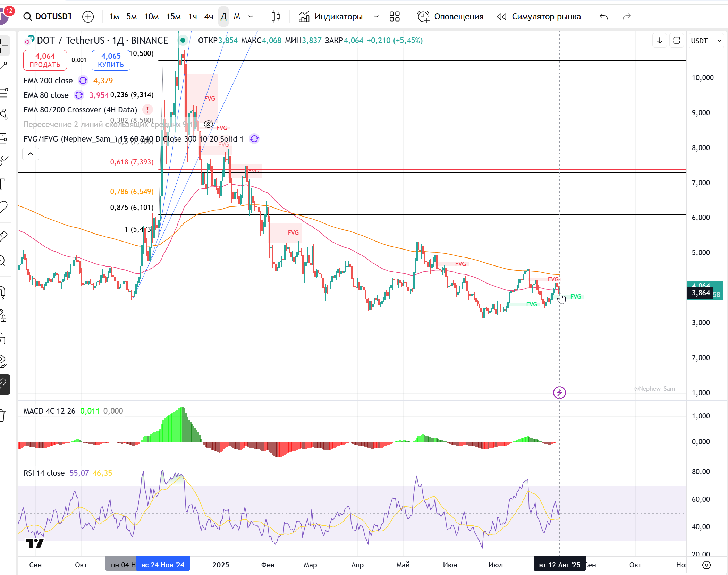The image size is (728, 575).
Task: Open the geometric patterns tool
Action: coord(3,114)
